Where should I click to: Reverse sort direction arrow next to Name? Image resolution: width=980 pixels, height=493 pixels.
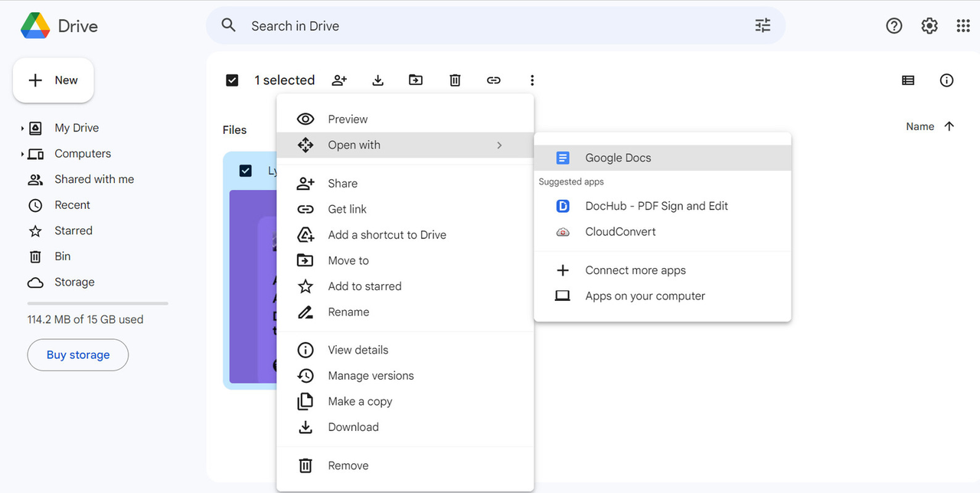click(x=949, y=127)
